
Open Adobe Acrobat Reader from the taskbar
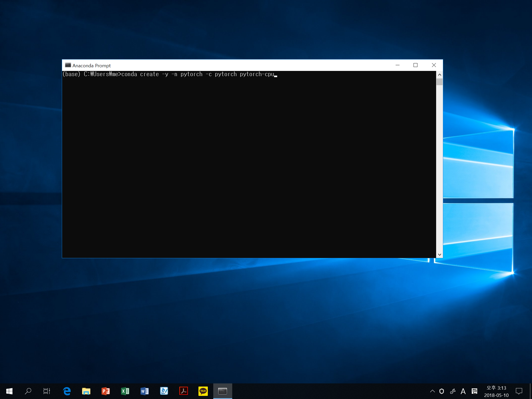[183, 391]
